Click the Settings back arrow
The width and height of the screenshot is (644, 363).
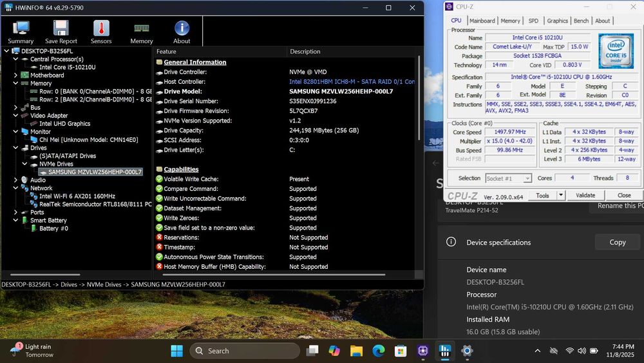[436, 163]
